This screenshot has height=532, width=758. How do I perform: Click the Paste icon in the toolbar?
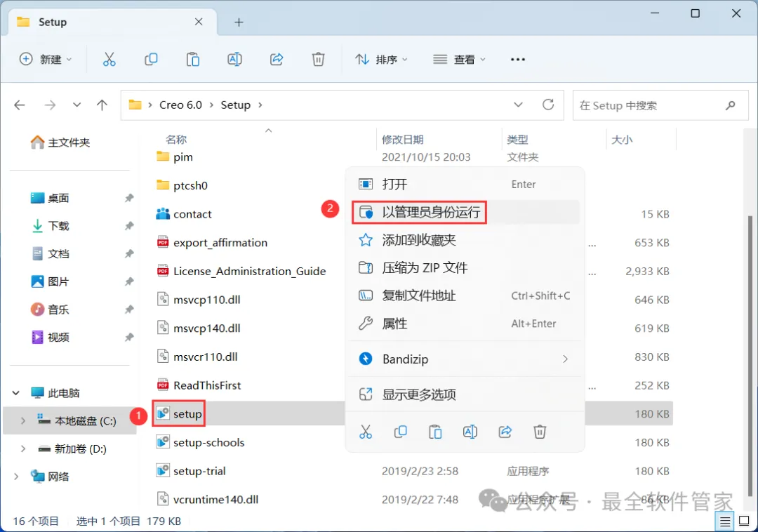pos(193,60)
